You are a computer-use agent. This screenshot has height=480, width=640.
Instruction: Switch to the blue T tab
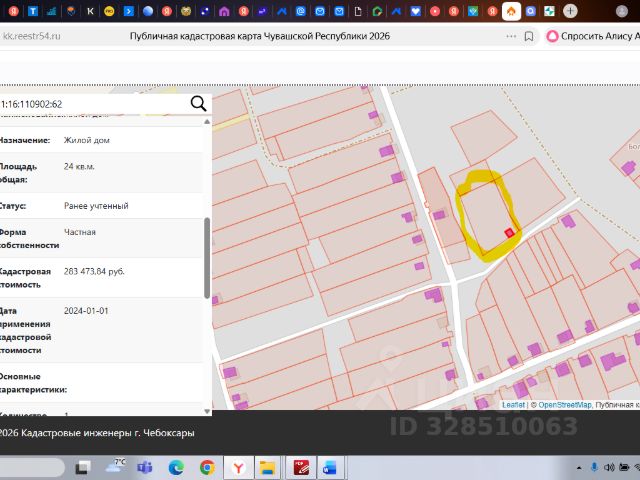pos(33,11)
